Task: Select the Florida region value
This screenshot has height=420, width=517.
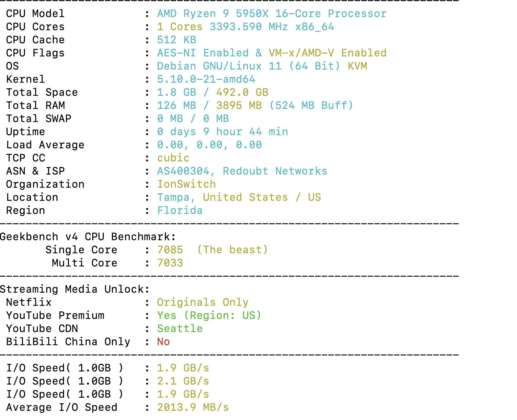Action: point(180,211)
